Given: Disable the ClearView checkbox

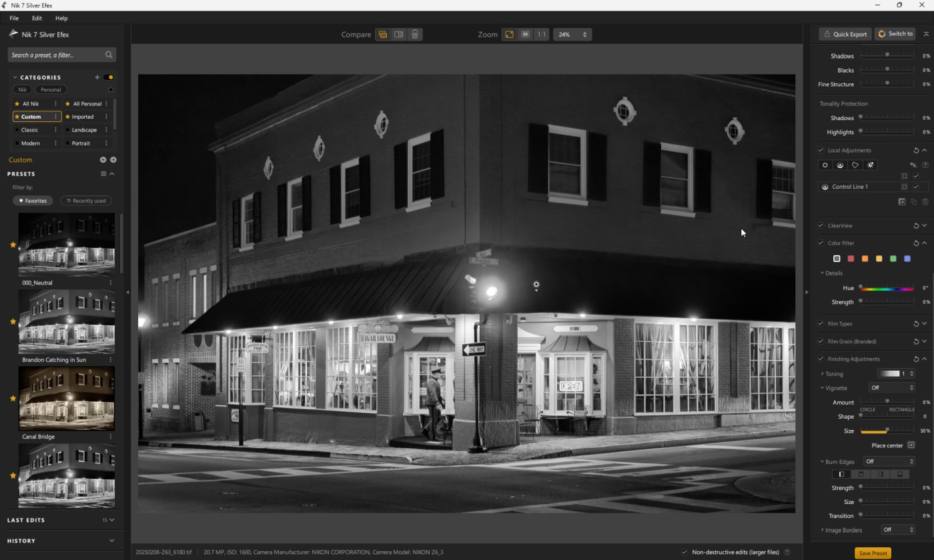Looking at the screenshot, I should point(821,226).
